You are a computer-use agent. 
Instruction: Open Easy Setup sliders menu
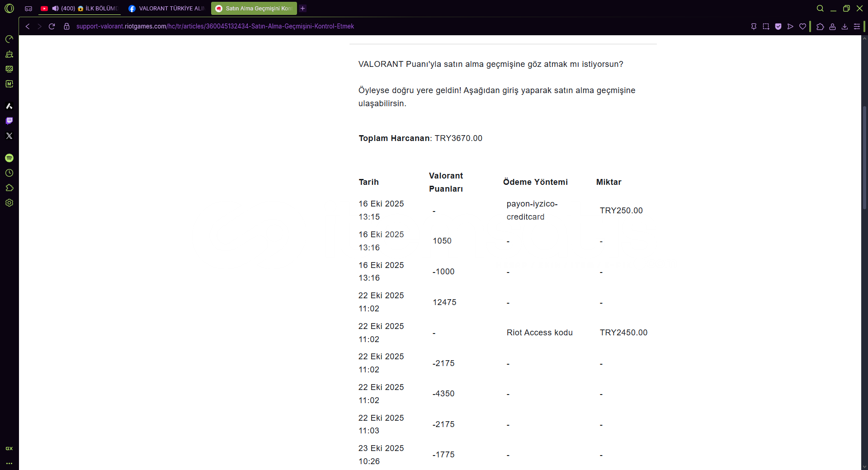point(857,27)
